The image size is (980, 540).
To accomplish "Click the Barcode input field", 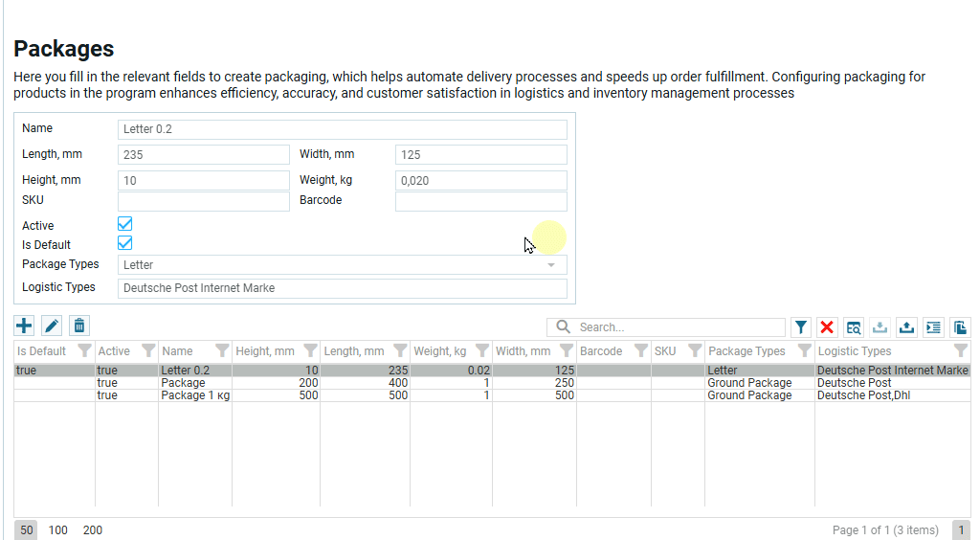I will tap(480, 201).
